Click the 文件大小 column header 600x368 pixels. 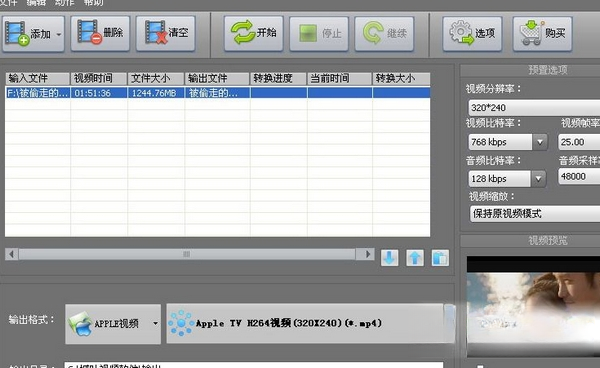coord(156,78)
